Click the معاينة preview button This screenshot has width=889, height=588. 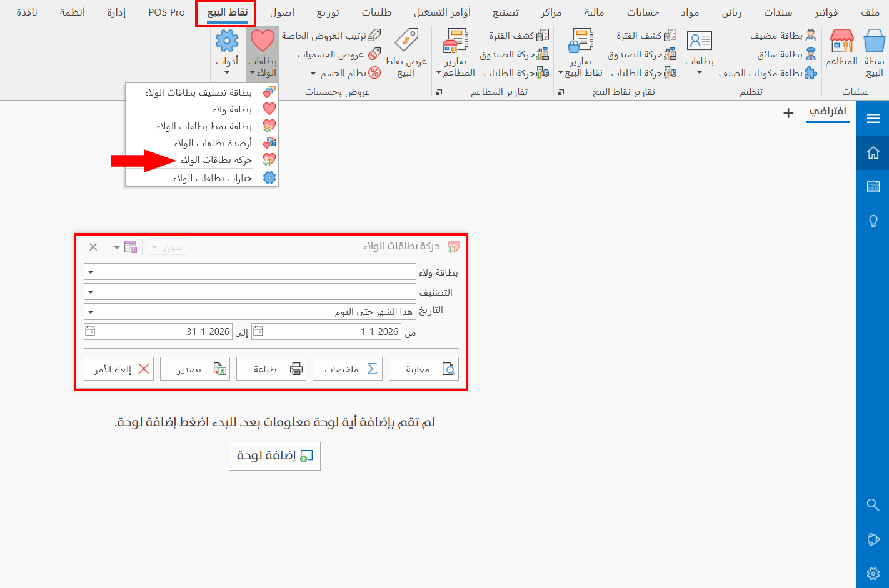pyautogui.click(x=424, y=369)
